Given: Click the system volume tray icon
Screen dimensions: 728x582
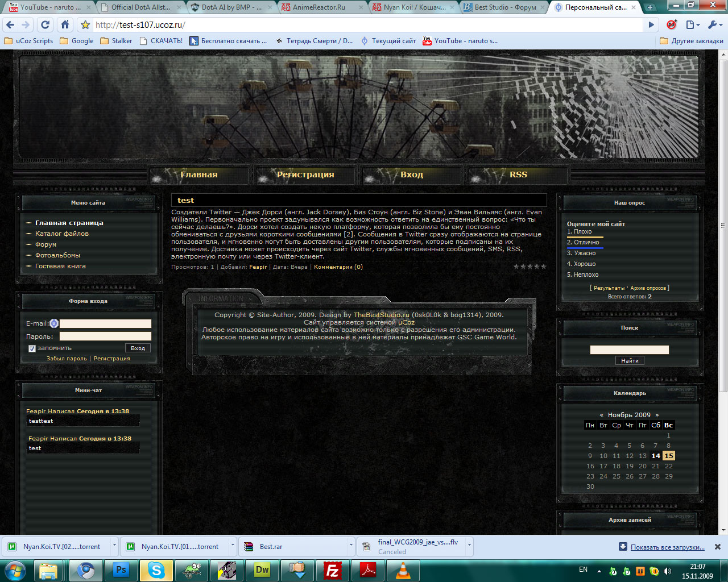Looking at the screenshot, I should coord(667,571).
